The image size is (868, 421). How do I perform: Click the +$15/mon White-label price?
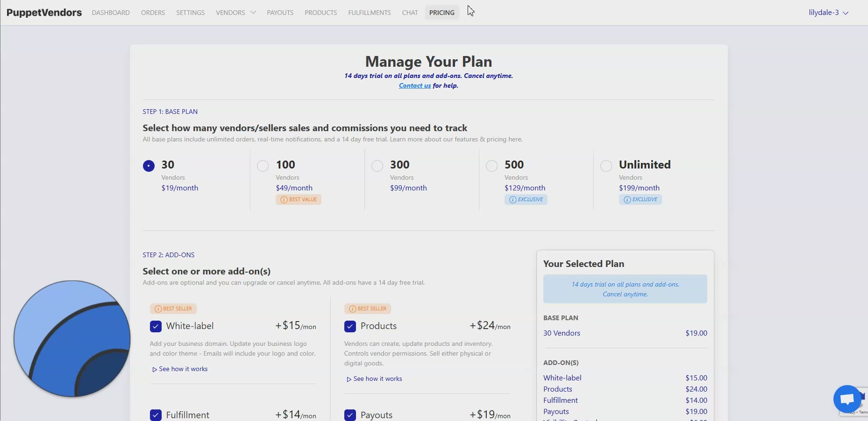[x=296, y=325]
